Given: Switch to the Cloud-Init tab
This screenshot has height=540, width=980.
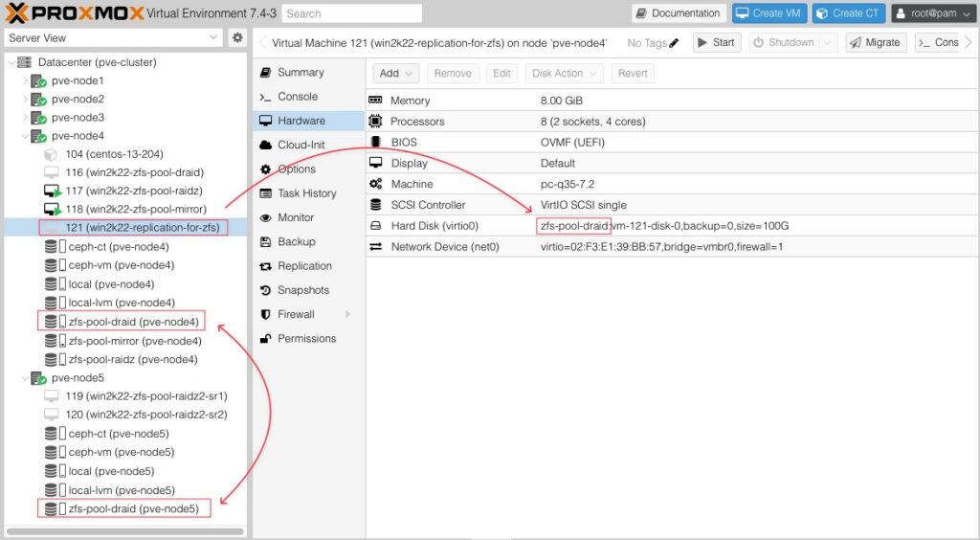Looking at the screenshot, I should [x=309, y=145].
